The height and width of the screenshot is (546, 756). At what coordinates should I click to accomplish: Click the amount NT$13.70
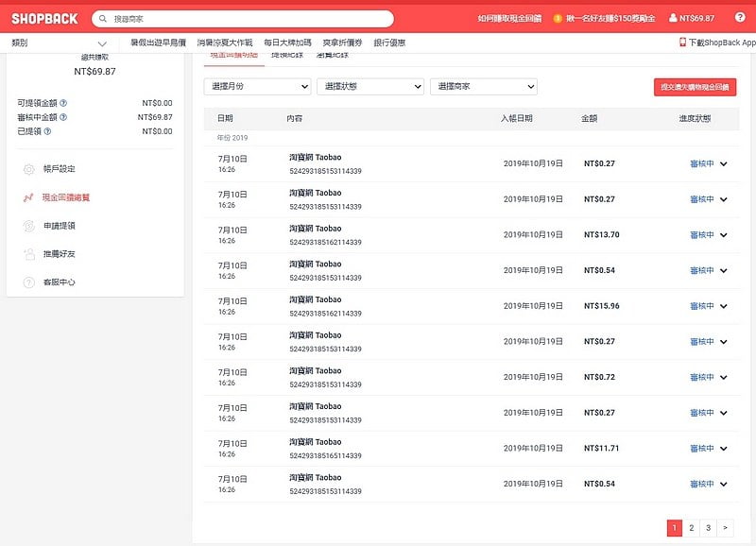tap(602, 234)
